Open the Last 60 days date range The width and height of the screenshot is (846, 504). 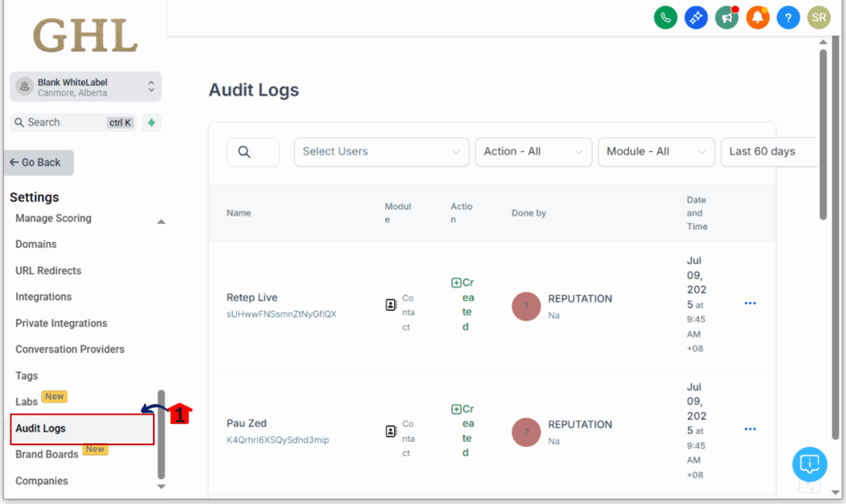click(x=768, y=152)
